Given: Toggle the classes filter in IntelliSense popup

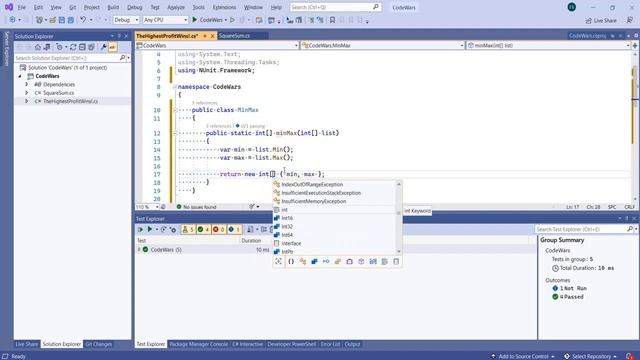Looking at the screenshot, I should point(302,262).
